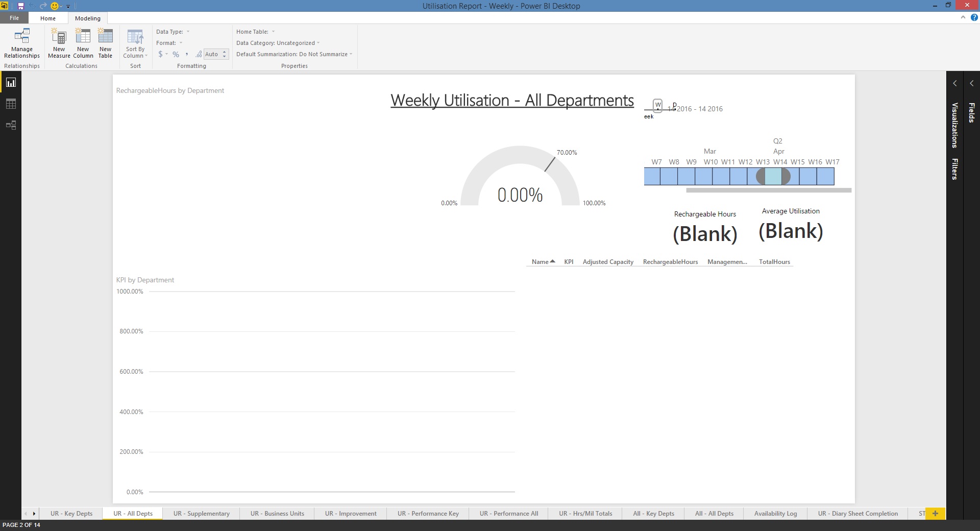The width and height of the screenshot is (980, 531).
Task: Open the File menu
Action: (14, 18)
